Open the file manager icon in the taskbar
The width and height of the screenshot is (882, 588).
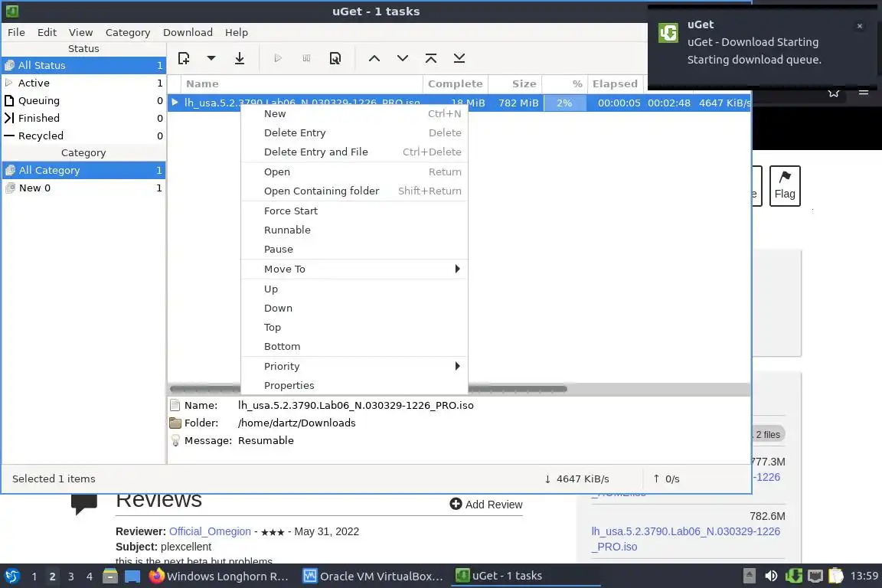click(x=110, y=577)
